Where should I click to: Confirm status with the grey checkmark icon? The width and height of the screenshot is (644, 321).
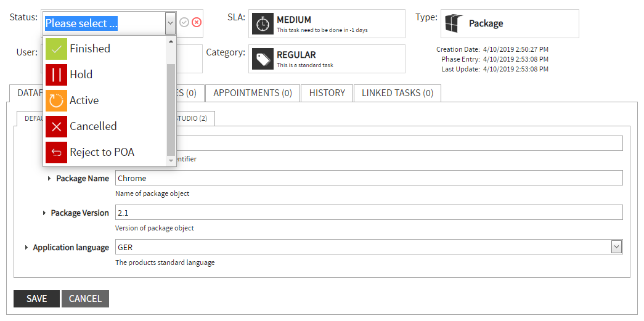(x=184, y=22)
